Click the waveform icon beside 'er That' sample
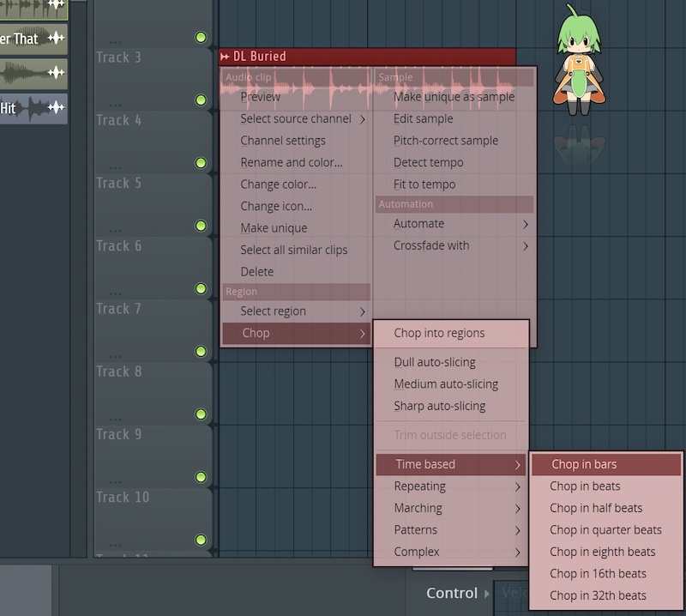 click(56, 39)
